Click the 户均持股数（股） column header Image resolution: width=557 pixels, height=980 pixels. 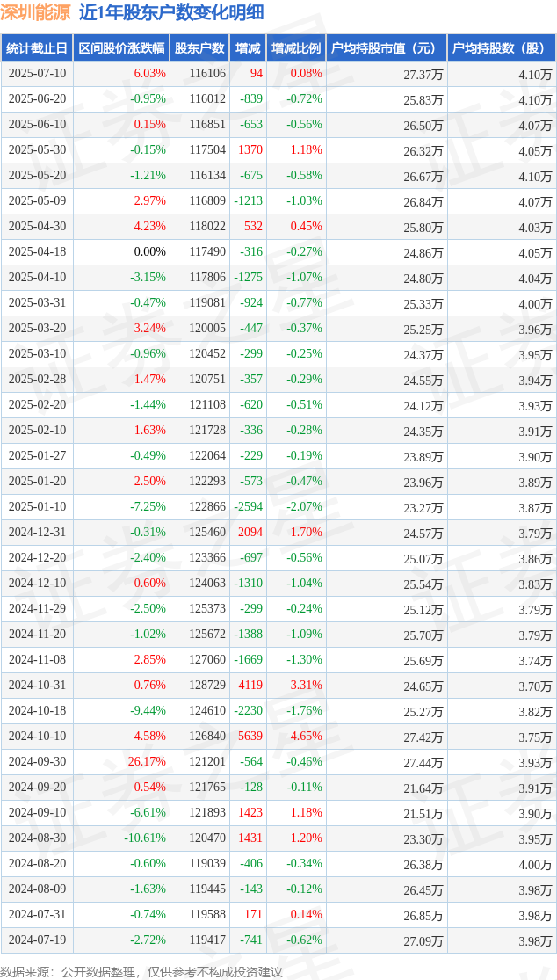tap(502, 48)
